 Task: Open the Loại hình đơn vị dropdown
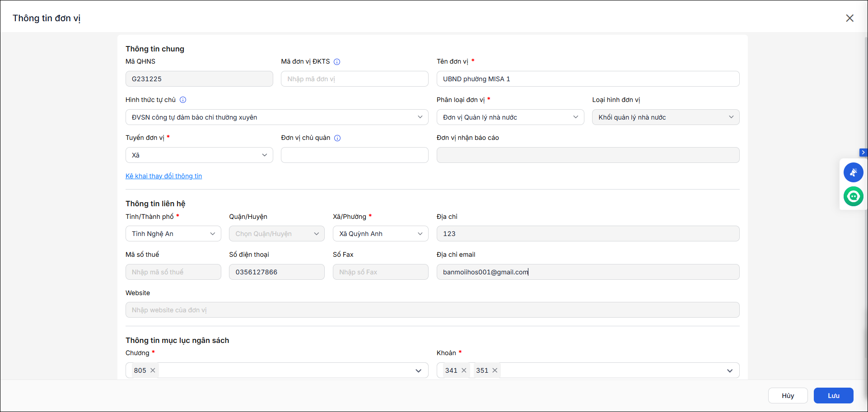666,117
